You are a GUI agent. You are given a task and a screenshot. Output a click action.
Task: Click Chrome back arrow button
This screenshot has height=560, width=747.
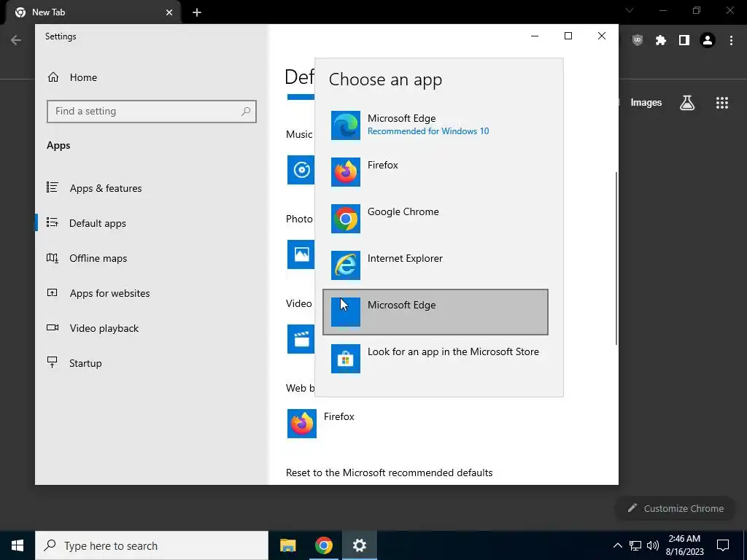pyautogui.click(x=16, y=41)
